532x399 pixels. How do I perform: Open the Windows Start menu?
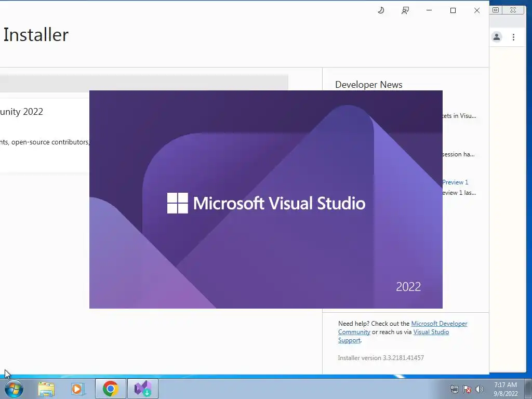point(14,389)
